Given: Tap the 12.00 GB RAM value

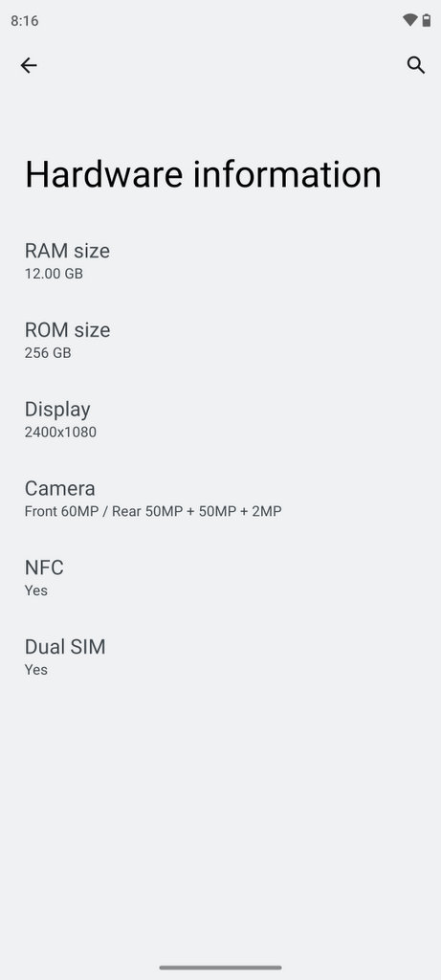Looking at the screenshot, I should tap(54, 274).
